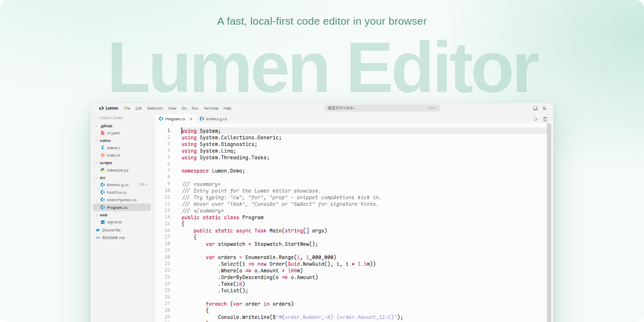Viewport: 644px width, 322px height.
Task: Open main.rs in the file tree
Action: click(x=122, y=155)
